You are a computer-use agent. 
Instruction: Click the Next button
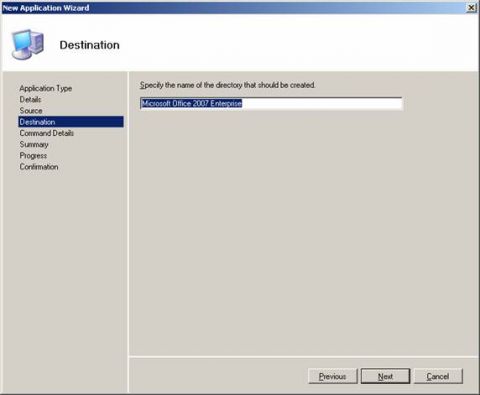pyautogui.click(x=385, y=376)
